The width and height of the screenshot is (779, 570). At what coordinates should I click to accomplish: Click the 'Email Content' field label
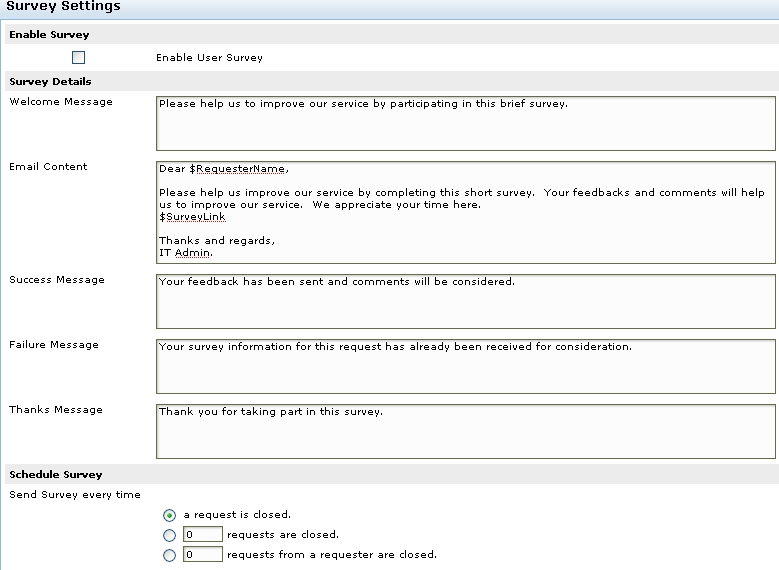click(x=48, y=167)
